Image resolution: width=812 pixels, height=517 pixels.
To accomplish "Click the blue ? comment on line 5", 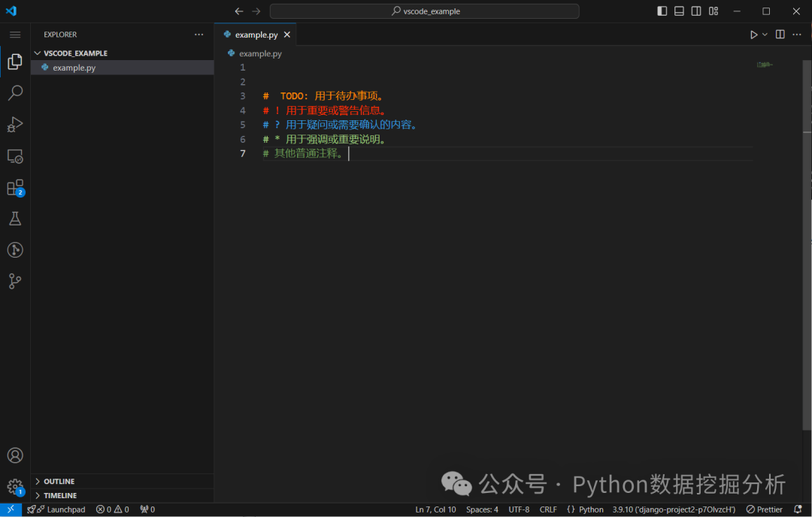I will point(341,125).
